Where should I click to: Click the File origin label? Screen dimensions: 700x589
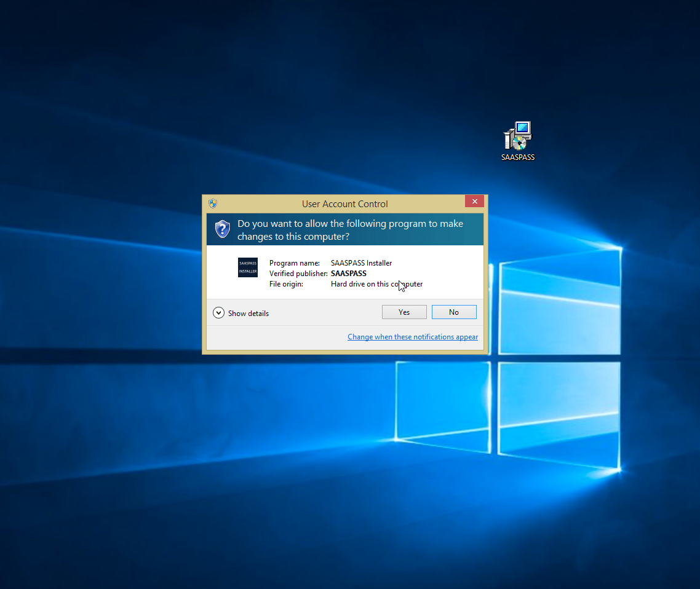[286, 284]
